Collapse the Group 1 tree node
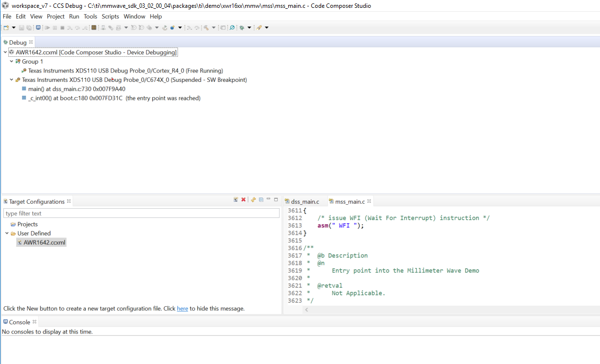The image size is (600, 364). pyautogui.click(x=11, y=61)
